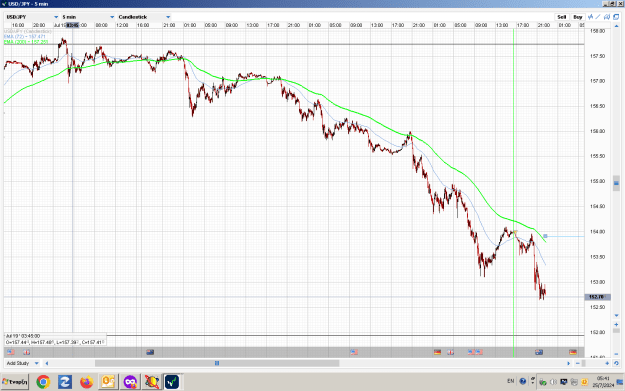Open the chart indicators zigzag icon
The height and width of the screenshot is (391, 625).
[590, 17]
